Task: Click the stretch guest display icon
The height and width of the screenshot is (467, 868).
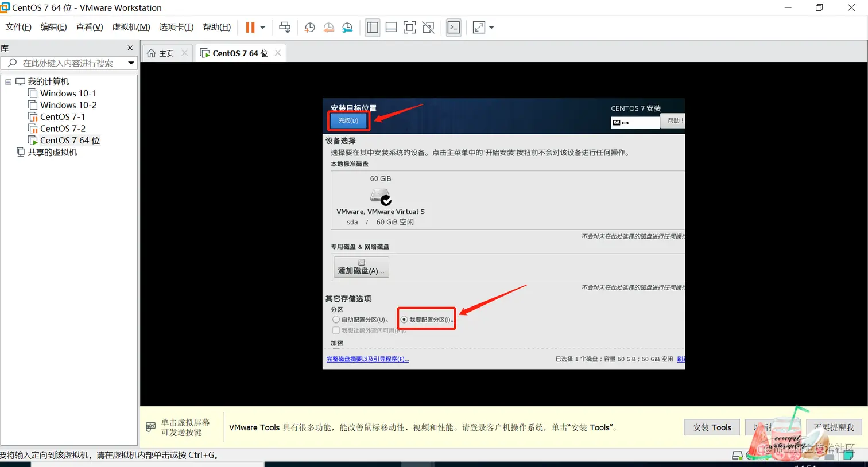Action: coord(479,27)
